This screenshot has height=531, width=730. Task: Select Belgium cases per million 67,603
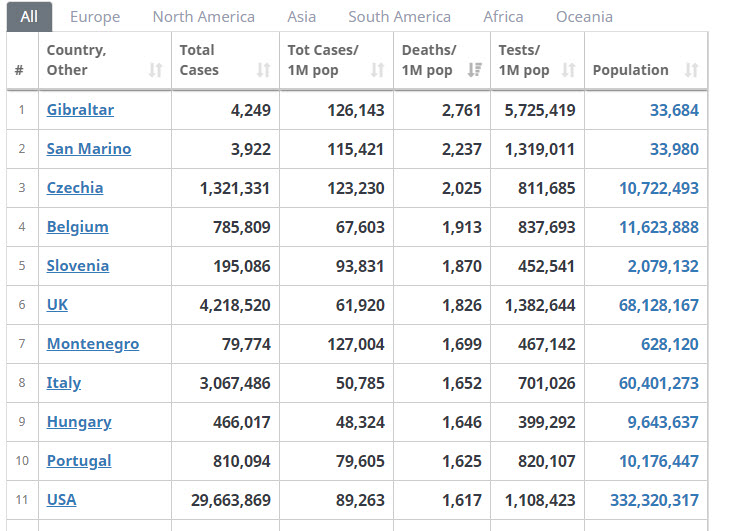coord(360,227)
